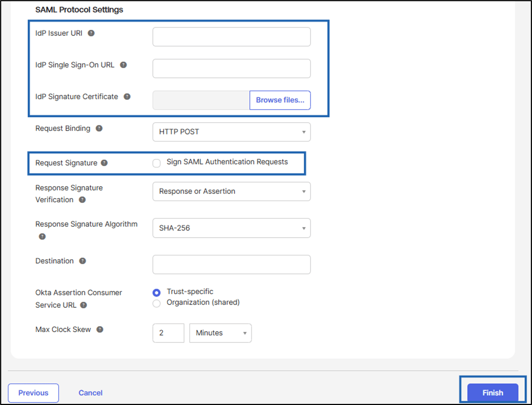532x405 pixels.
Task: Open Okta Assertion Consumer Service URL help
Action: coord(83,305)
